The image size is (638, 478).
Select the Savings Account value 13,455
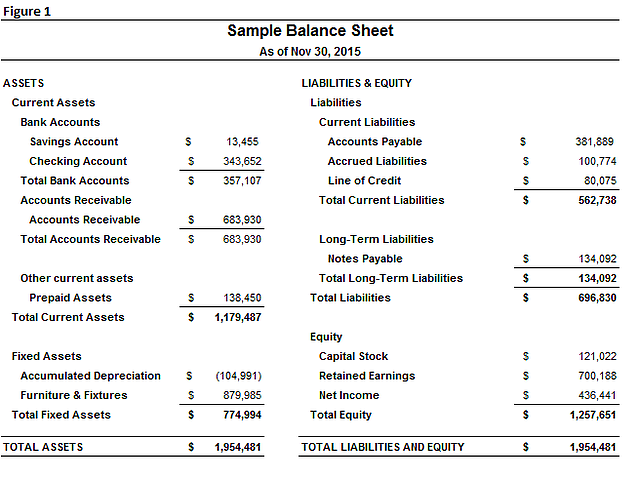(x=242, y=142)
